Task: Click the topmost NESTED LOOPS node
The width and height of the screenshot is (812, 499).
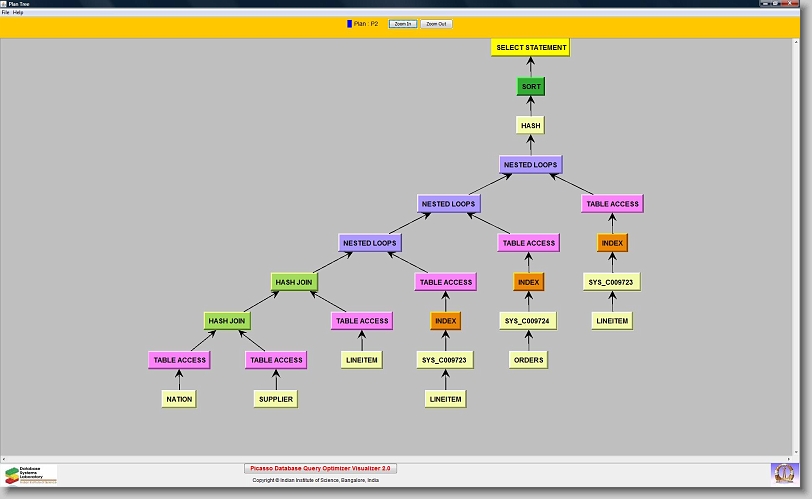Action: click(531, 164)
